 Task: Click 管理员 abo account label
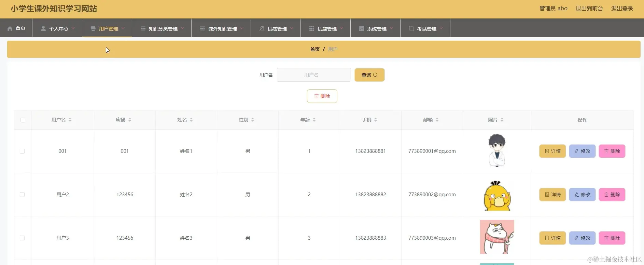(x=553, y=9)
